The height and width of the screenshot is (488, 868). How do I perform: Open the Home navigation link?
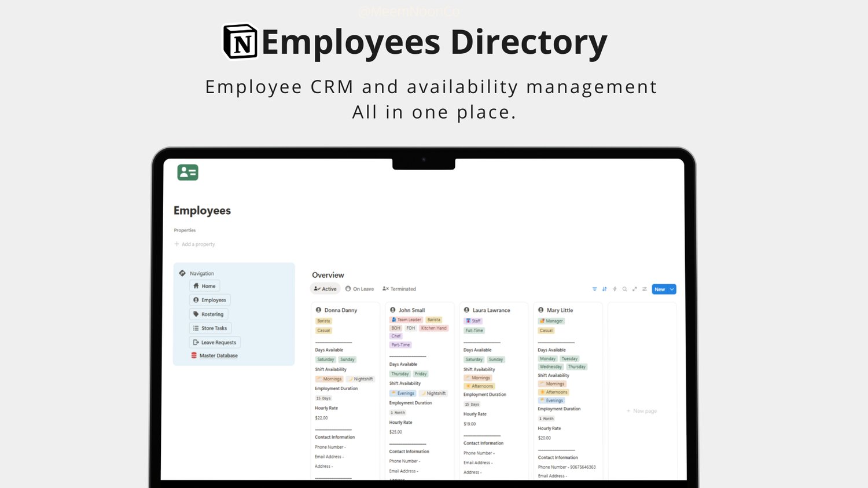coord(204,286)
